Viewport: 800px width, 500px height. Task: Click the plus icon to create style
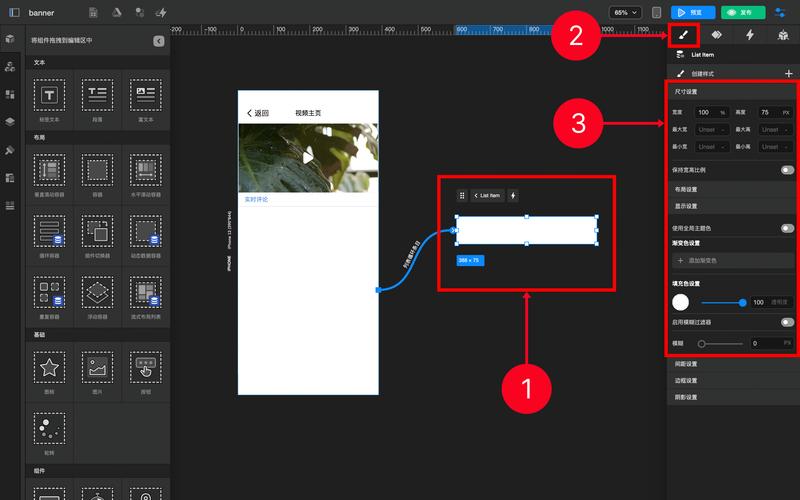[789, 74]
